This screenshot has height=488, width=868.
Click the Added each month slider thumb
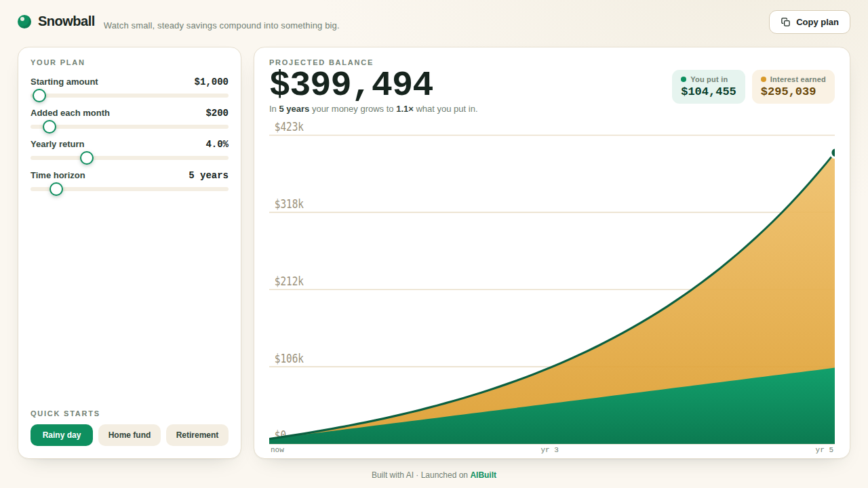pos(50,127)
